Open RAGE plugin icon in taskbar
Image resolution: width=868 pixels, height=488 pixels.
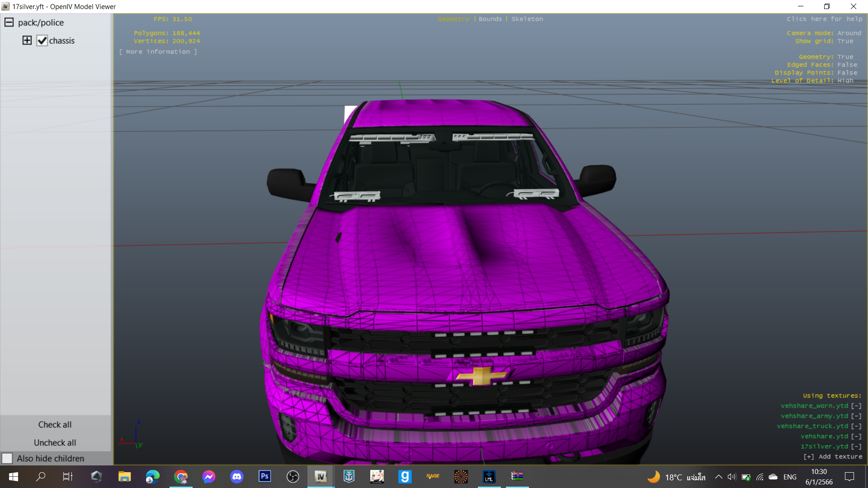point(433,476)
